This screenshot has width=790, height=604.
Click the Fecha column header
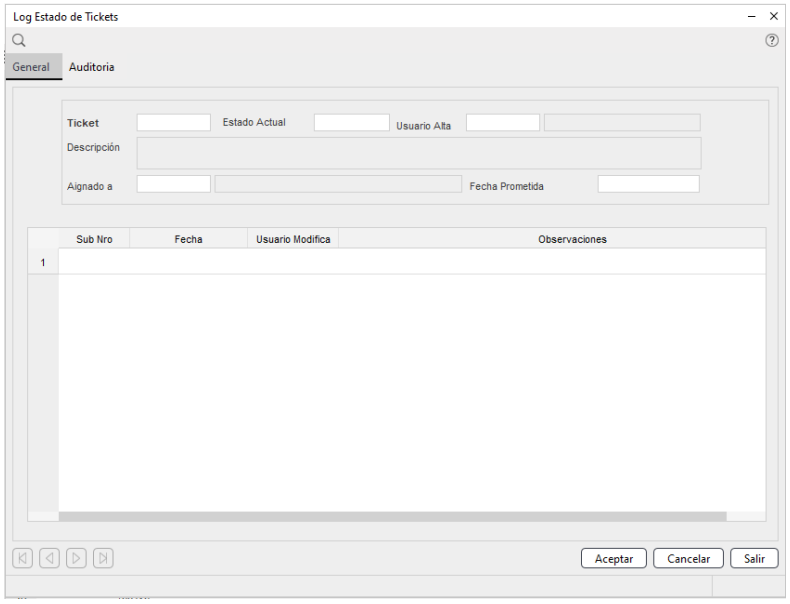[188, 239]
